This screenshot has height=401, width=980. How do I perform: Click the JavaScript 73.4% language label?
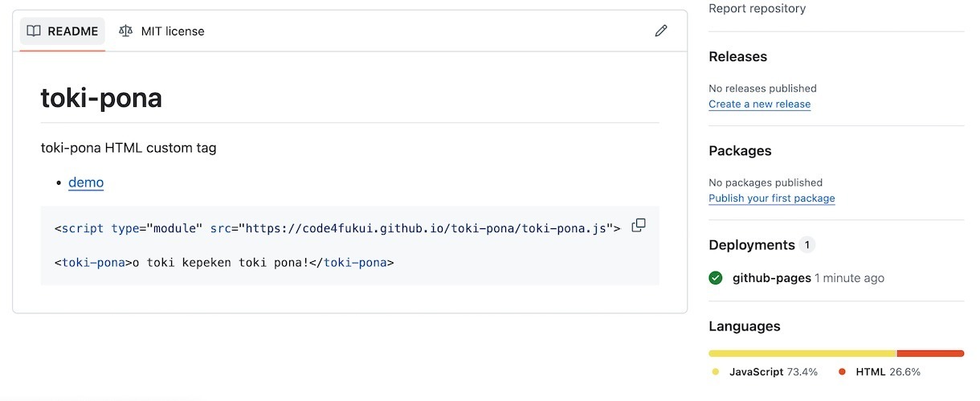(x=773, y=372)
